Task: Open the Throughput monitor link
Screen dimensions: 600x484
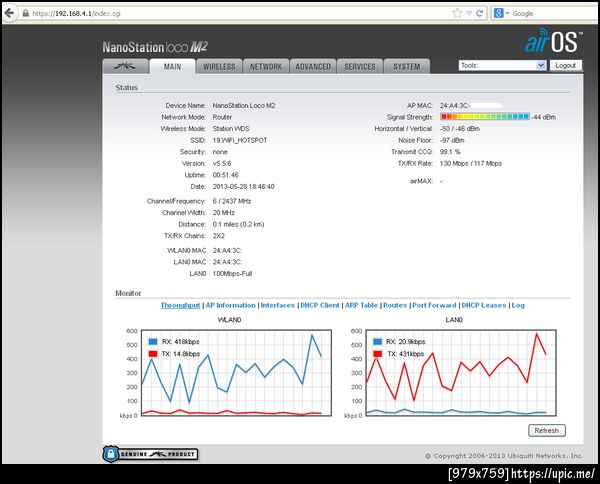Action: 180,305
